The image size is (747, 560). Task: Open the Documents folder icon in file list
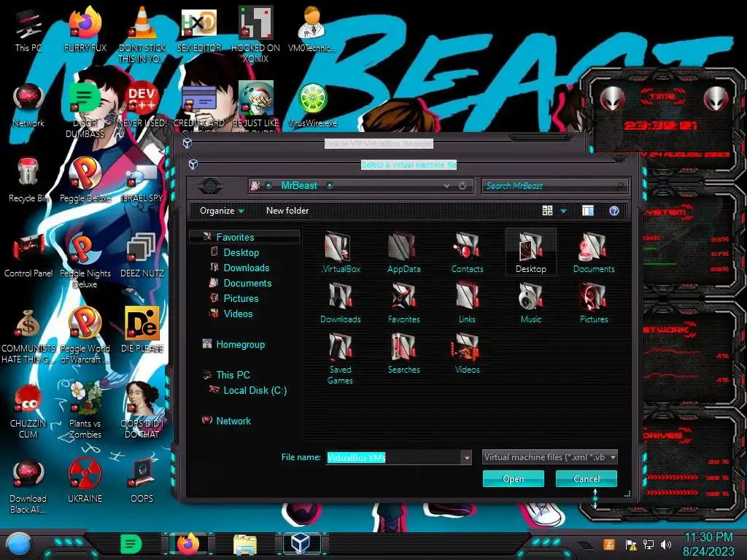(594, 252)
